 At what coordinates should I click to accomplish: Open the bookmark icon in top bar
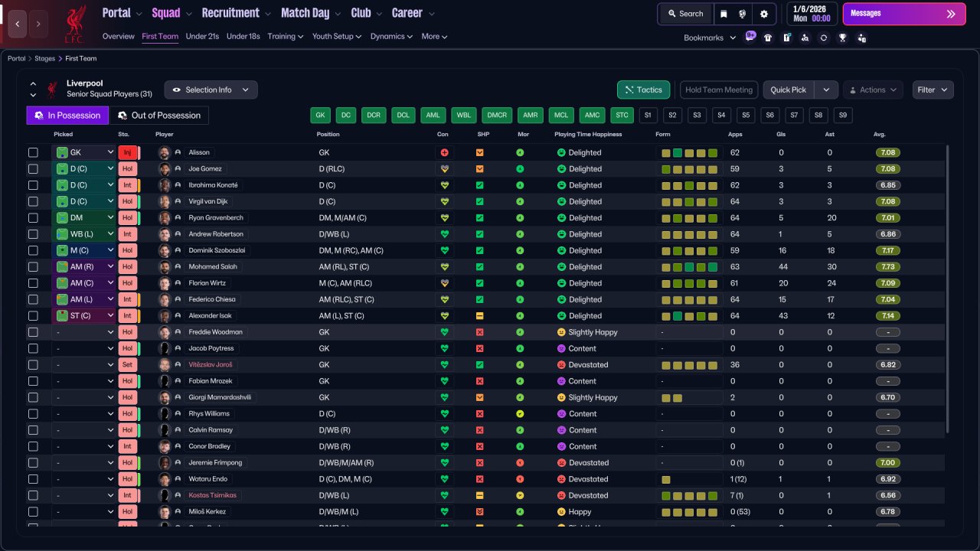tap(724, 14)
